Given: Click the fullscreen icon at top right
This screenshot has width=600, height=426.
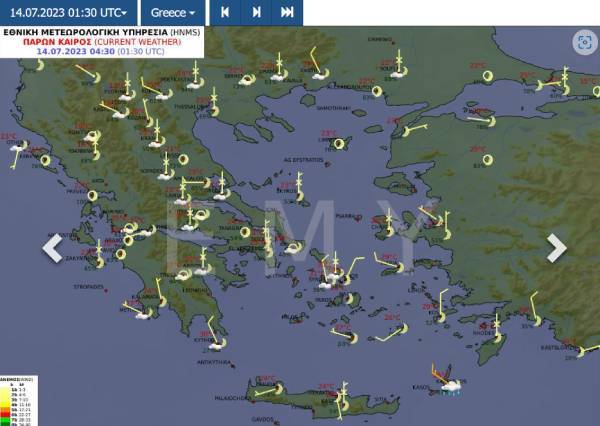Looking at the screenshot, I should coord(584,42).
